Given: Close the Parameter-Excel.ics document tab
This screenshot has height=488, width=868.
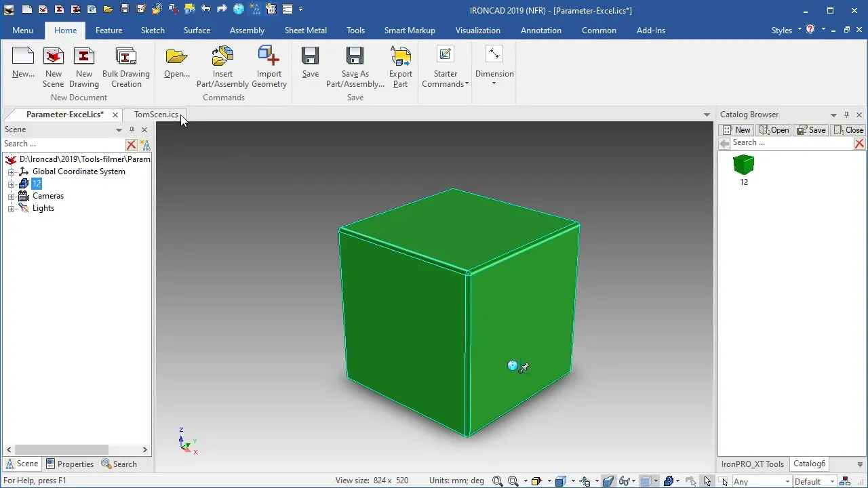Looking at the screenshot, I should [x=115, y=115].
